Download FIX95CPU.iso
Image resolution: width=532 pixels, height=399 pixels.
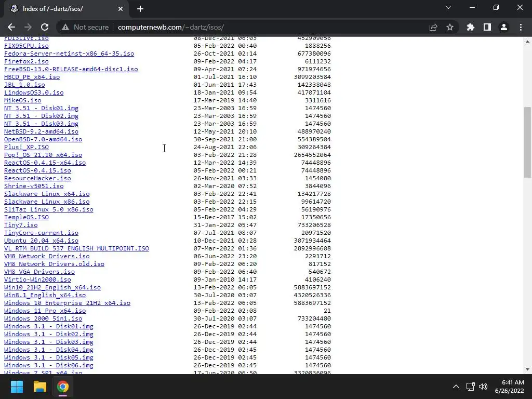[x=26, y=46]
